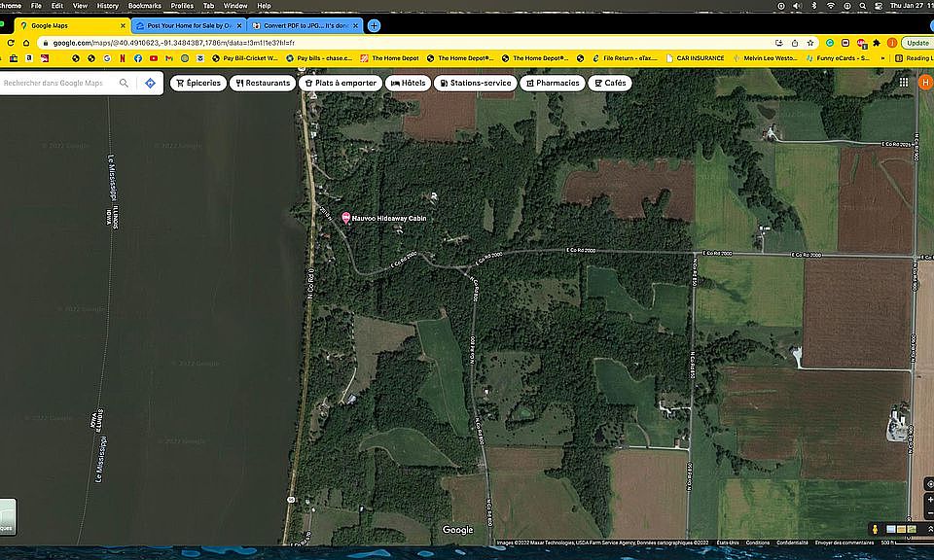Click the Wi-Fi icon in menu bar

(830, 6)
